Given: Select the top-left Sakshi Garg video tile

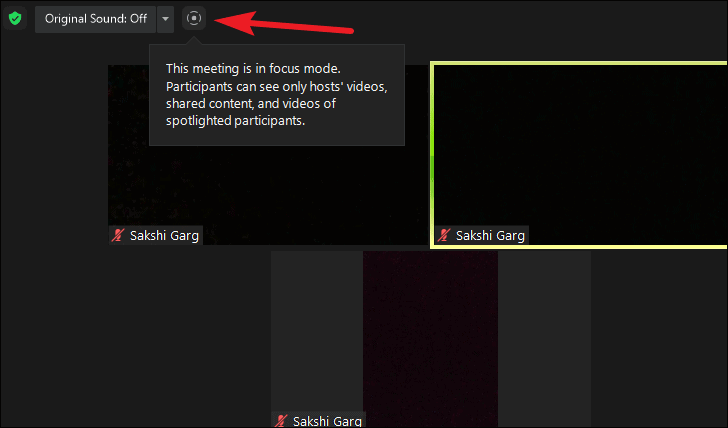Looking at the screenshot, I should click(268, 155).
